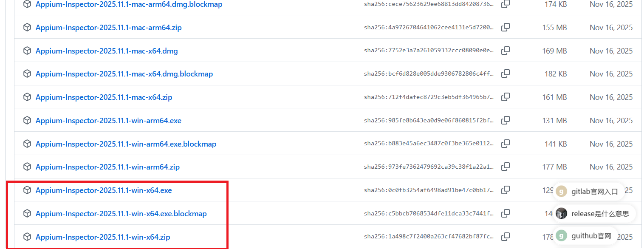The image size is (644, 249).
Task: Click the avatar on the gitlab官网入口 chip
Action: pos(562,192)
